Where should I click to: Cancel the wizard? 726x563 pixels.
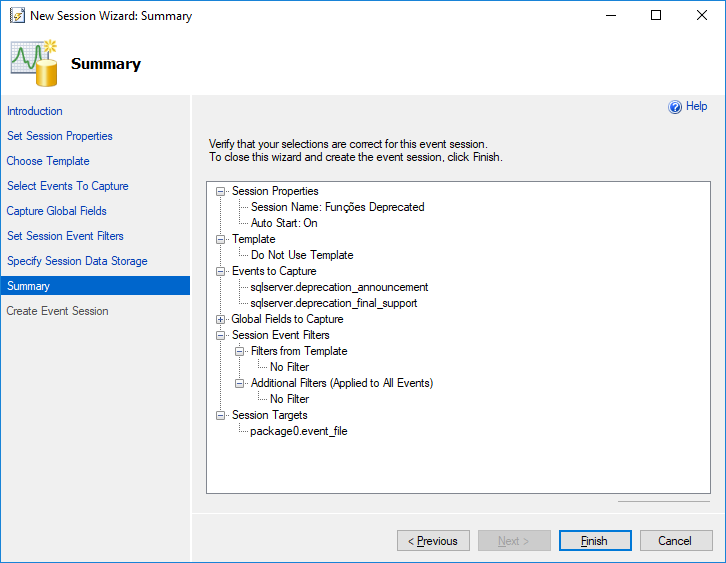tap(676, 541)
